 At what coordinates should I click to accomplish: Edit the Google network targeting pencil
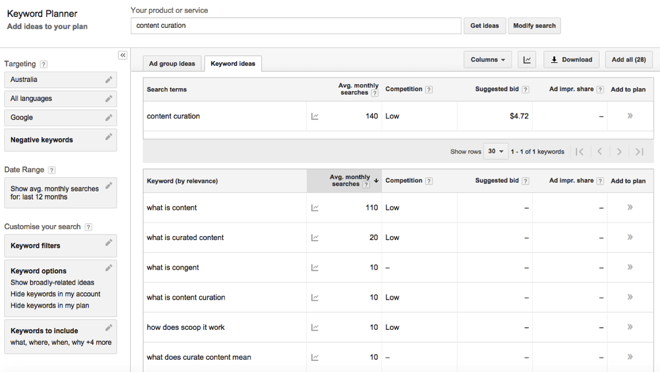[x=109, y=117]
